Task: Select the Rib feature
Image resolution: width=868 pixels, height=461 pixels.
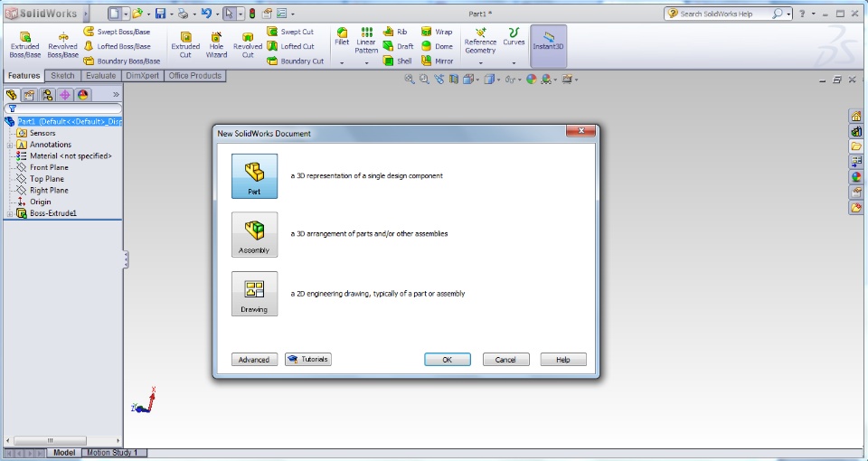Action: click(x=395, y=32)
